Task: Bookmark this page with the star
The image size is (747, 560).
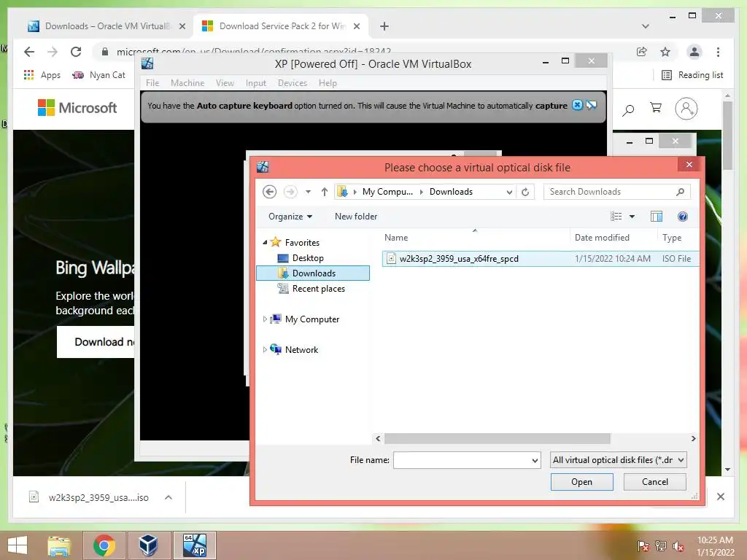Action: [665, 52]
